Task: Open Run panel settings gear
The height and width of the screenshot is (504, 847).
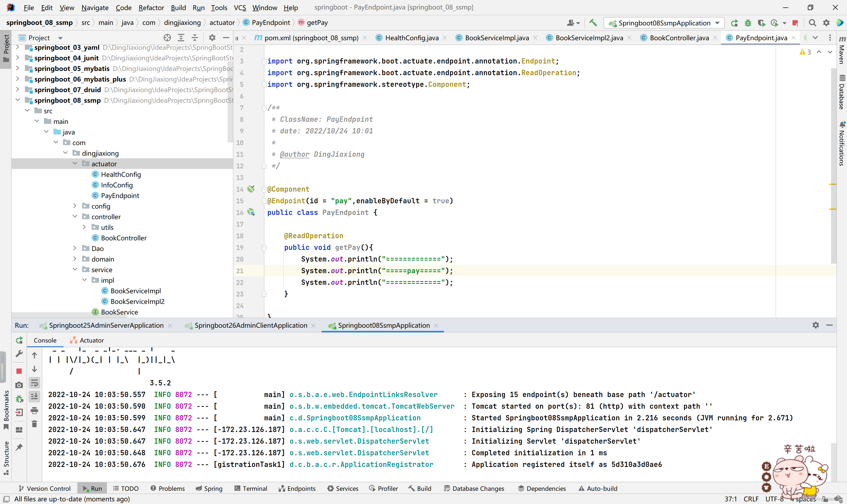Action: [x=816, y=325]
